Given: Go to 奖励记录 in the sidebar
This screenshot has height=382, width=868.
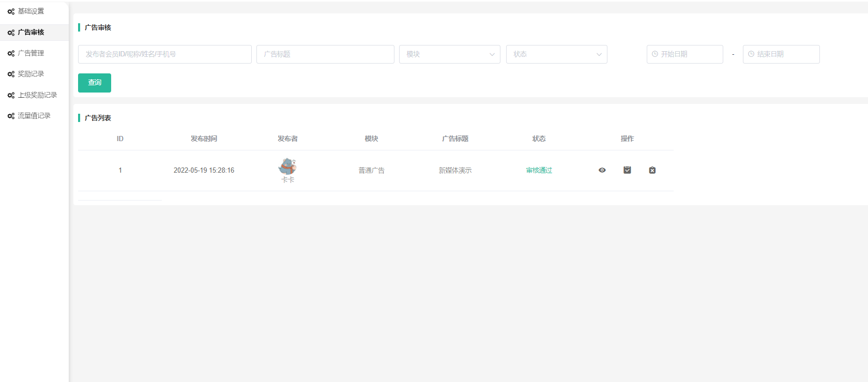Looking at the screenshot, I should pos(31,74).
